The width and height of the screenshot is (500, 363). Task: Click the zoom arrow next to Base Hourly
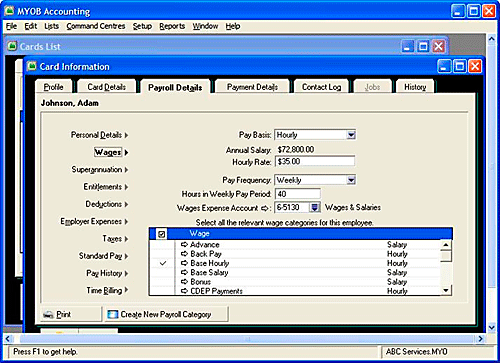(x=184, y=263)
